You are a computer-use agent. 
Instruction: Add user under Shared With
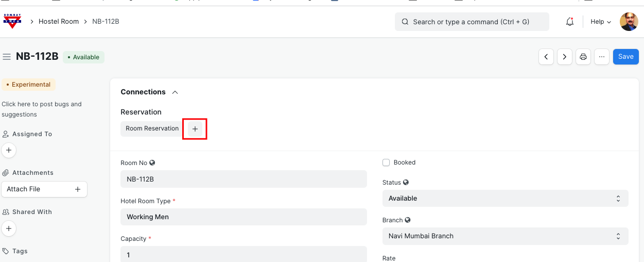tap(9, 228)
